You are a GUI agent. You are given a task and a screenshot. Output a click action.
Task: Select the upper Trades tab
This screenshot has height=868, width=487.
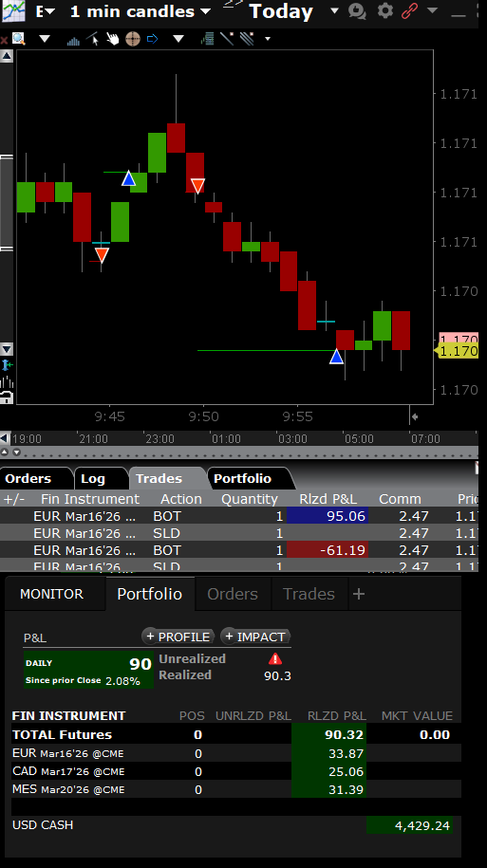pos(159,479)
